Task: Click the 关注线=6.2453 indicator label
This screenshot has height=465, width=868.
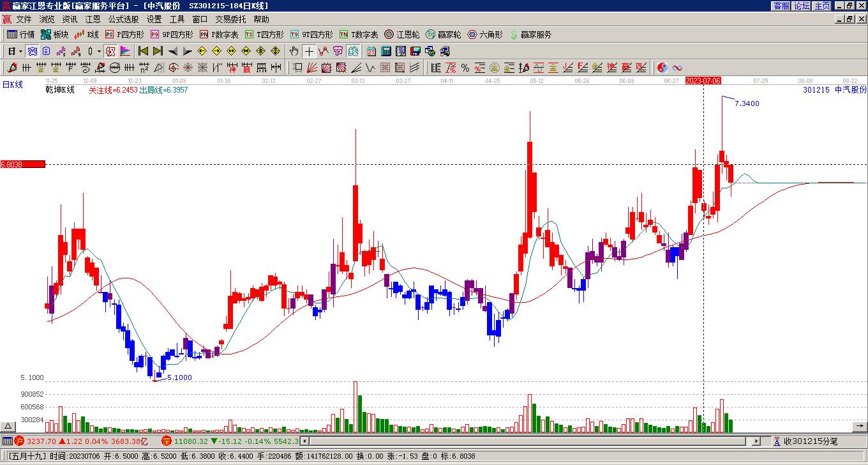Action: point(113,90)
